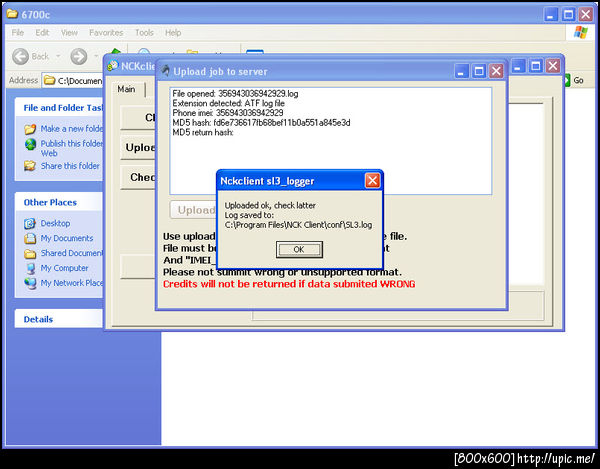Click the Publish this folder globe icon

[x=30, y=144]
